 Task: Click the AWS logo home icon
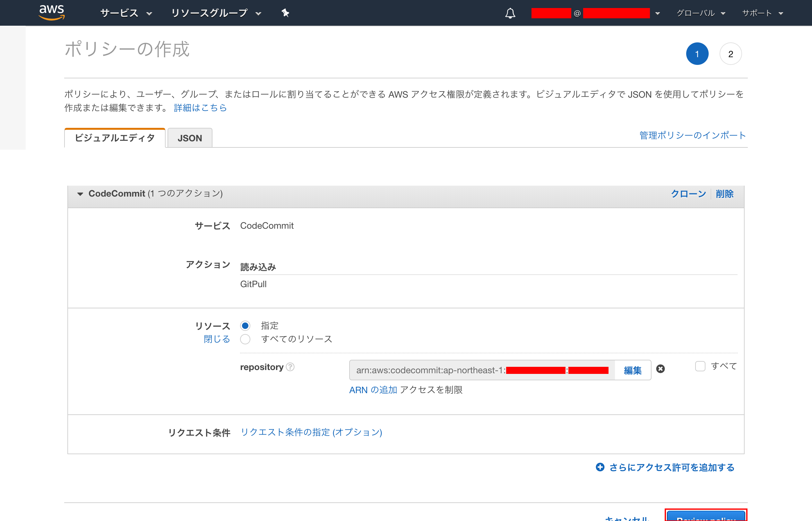point(51,13)
